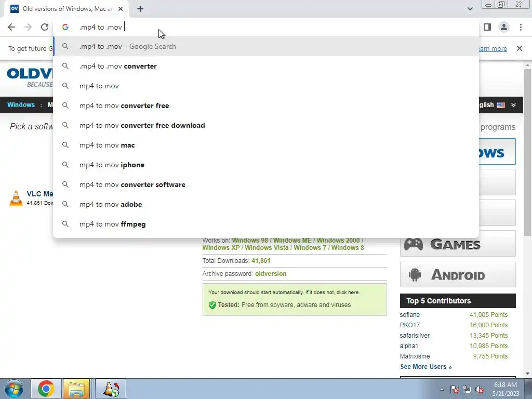Click the Learn more link in info bar
This screenshot has width=532, height=399.
click(493, 48)
